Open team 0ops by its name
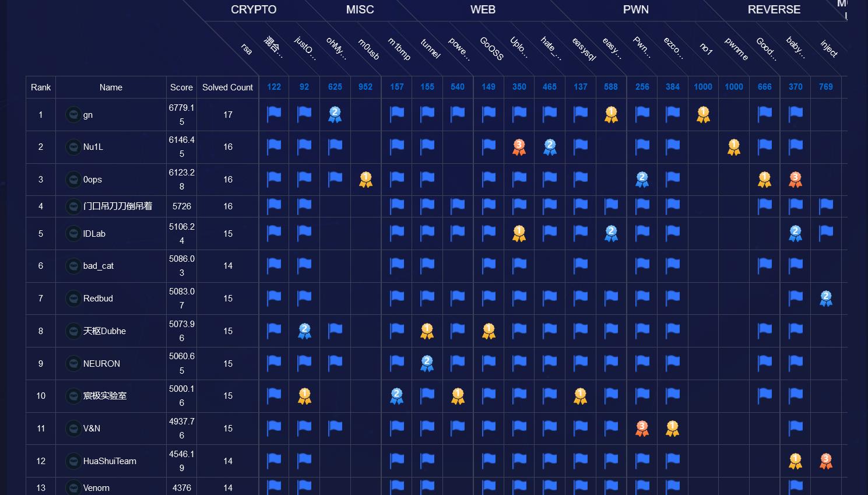This screenshot has width=868, height=495. coord(93,180)
